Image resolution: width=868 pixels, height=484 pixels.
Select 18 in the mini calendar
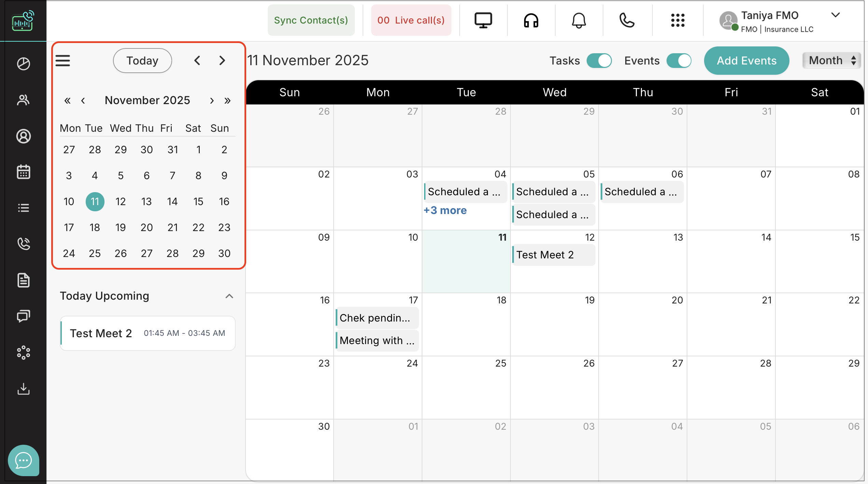coord(95,227)
